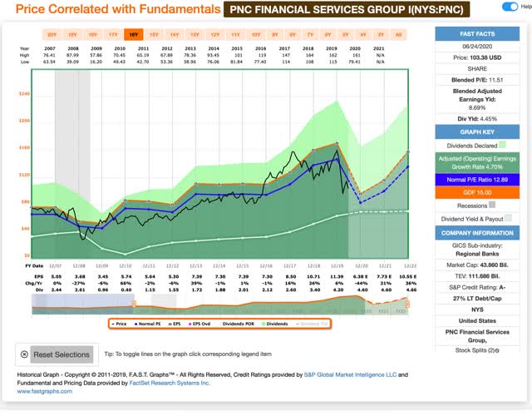Switch the graph to 14Y
This screenshot has height=416, width=532.
coord(174,35)
